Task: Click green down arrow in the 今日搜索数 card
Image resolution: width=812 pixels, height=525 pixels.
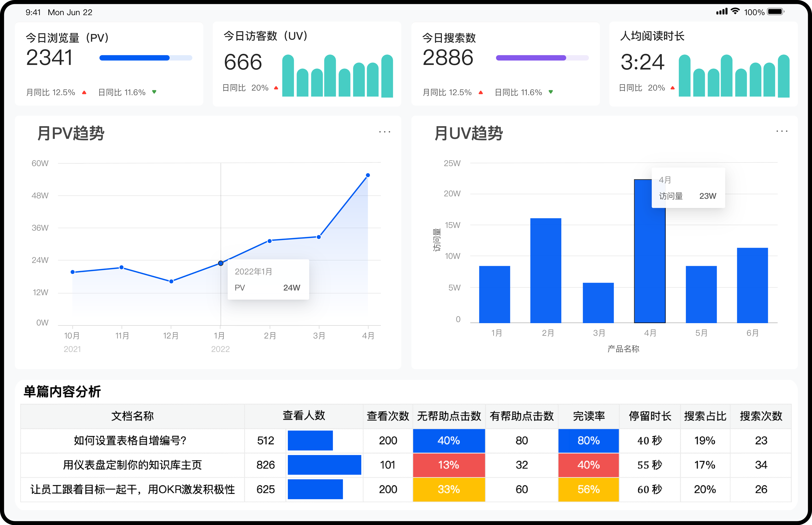Action: (551, 92)
